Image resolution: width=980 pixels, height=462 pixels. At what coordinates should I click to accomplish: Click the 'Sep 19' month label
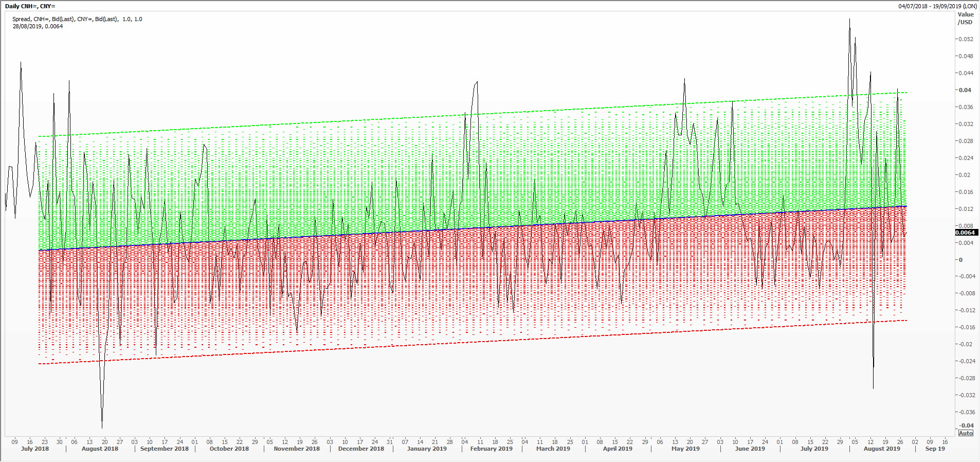tap(935, 449)
